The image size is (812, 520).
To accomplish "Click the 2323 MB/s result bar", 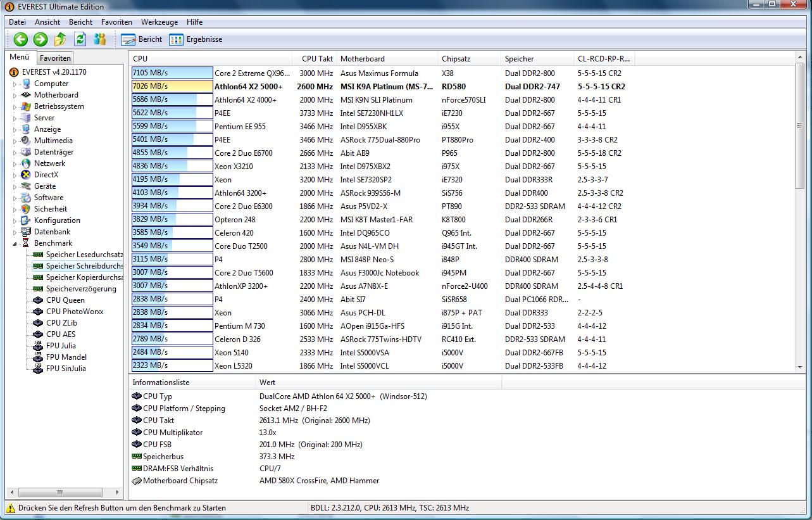I will (x=172, y=365).
